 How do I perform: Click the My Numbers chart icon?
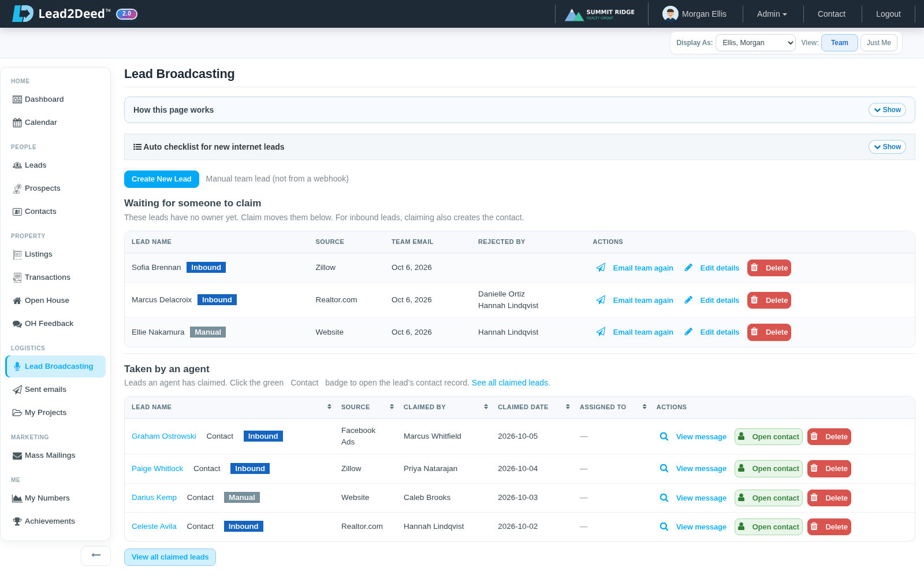pos(17,498)
